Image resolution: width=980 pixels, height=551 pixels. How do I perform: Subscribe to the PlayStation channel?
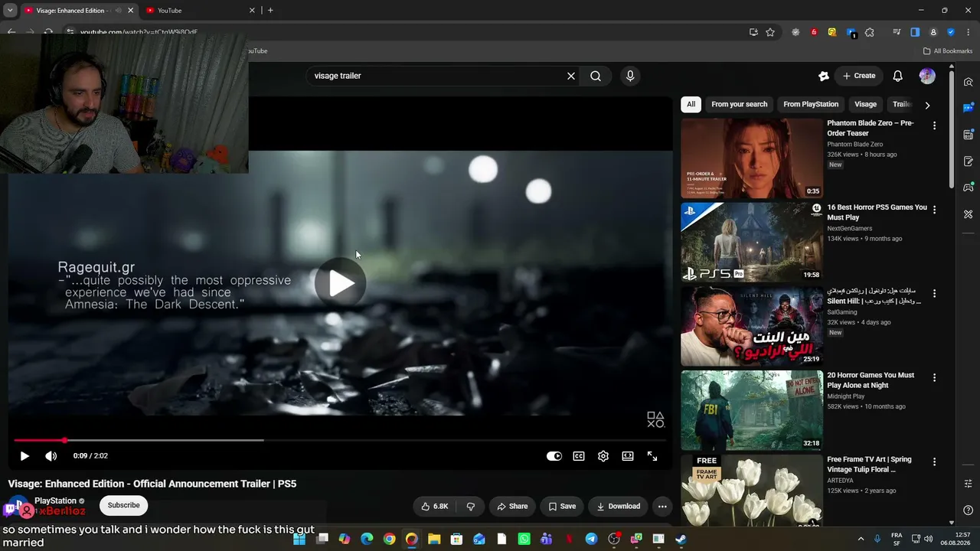point(123,505)
